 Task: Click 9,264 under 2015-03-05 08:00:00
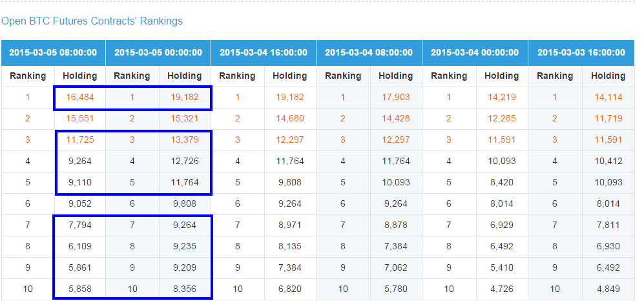(79, 161)
